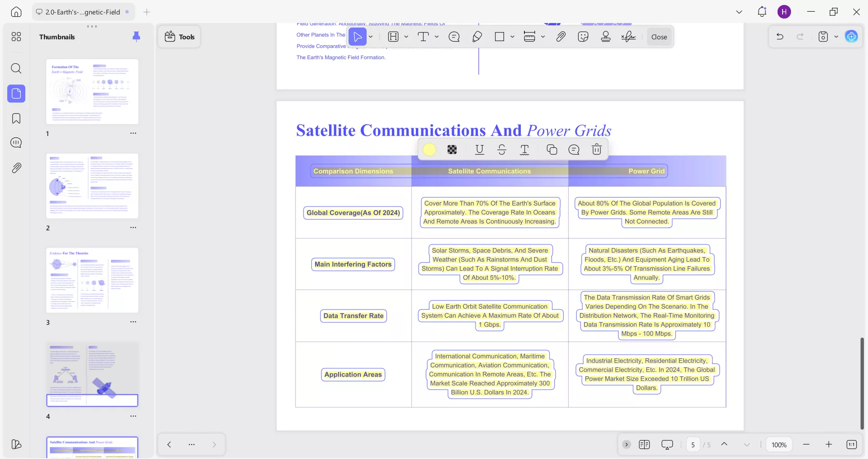
Task: Open the search panel in left sidebar
Action: [16, 69]
